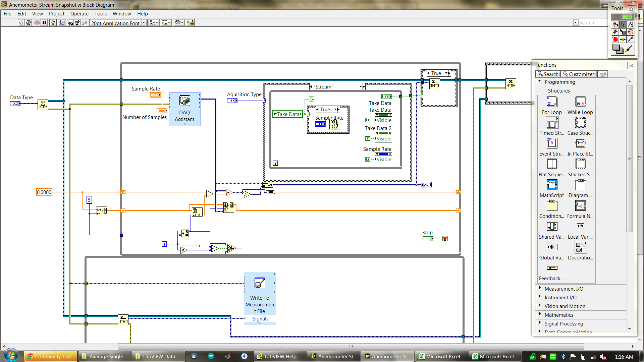Screen dimensions: 644x362
Task: Select the Connect Wire spool tool
Action: pos(615,32)
